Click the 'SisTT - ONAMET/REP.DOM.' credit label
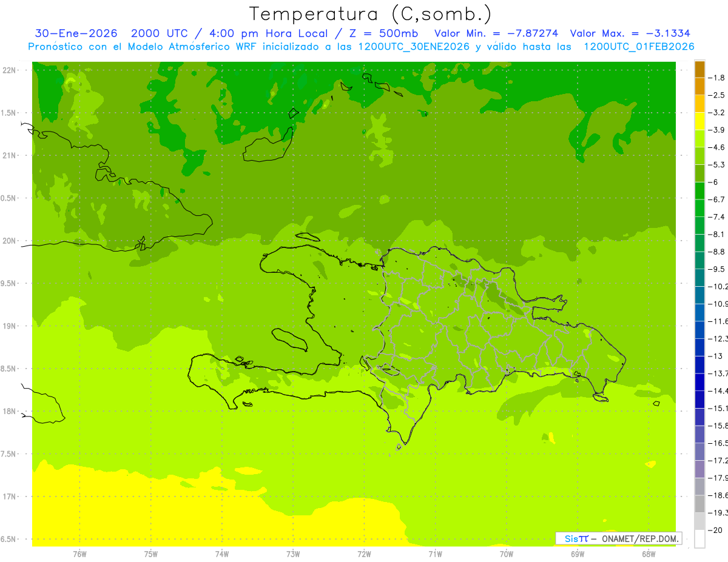Image resolution: width=728 pixels, height=562 pixels. [619, 538]
